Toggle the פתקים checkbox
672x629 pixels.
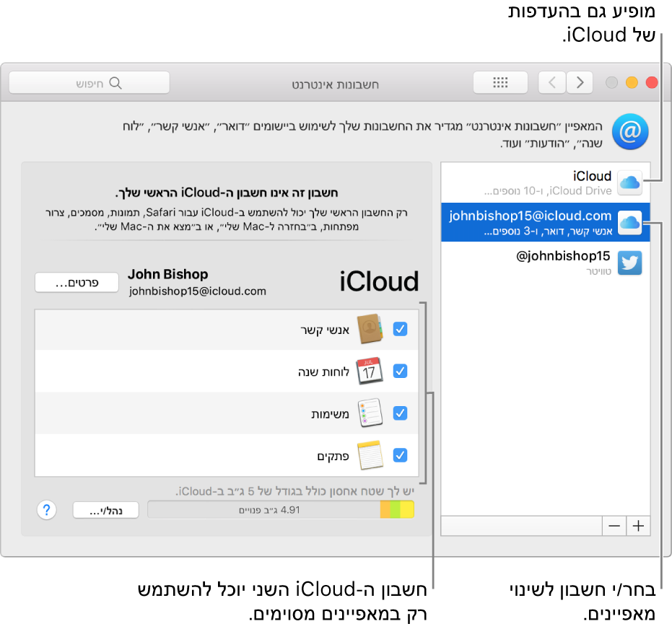click(x=401, y=454)
